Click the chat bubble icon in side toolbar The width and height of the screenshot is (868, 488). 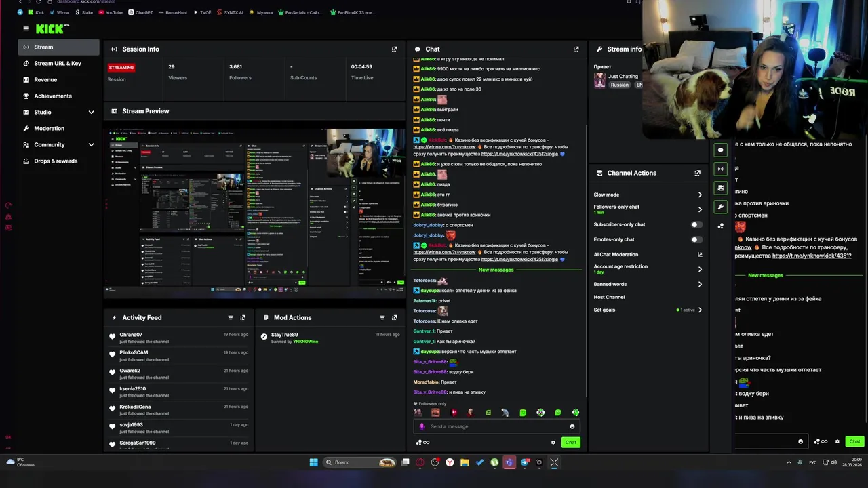click(x=720, y=150)
